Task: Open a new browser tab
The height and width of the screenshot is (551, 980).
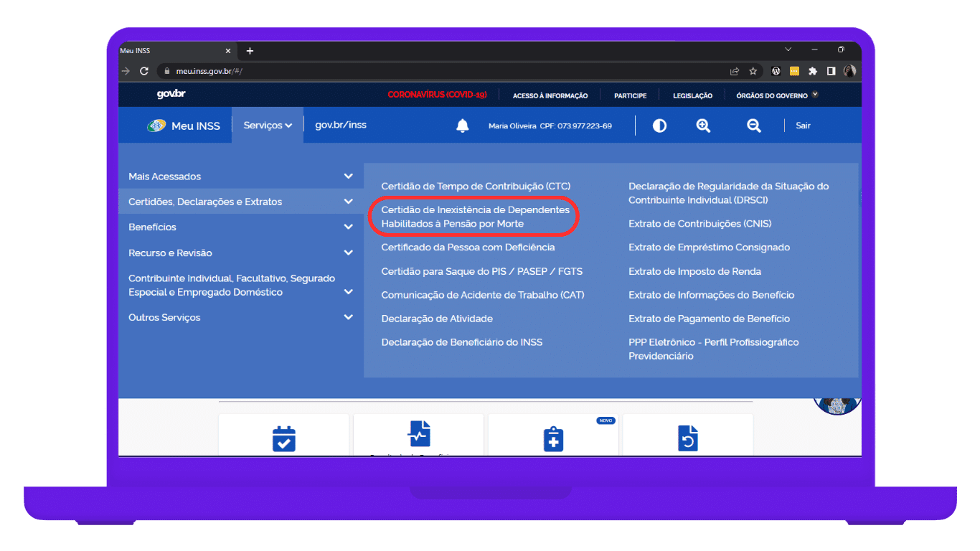Action: click(250, 51)
